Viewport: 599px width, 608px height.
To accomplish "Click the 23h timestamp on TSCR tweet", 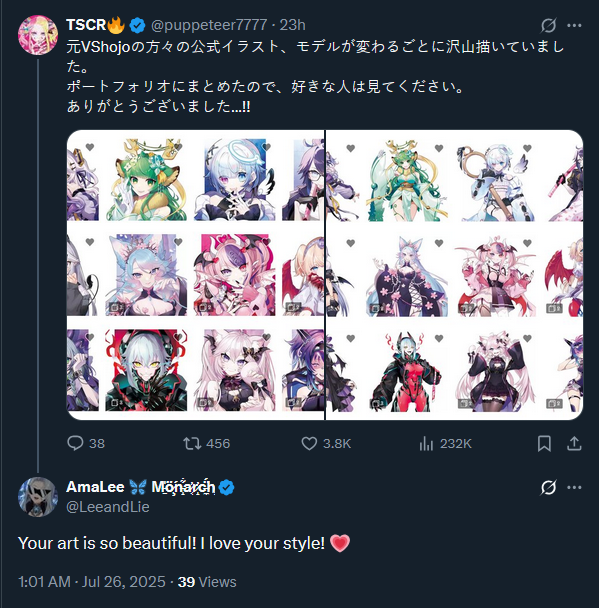I will (293, 25).
